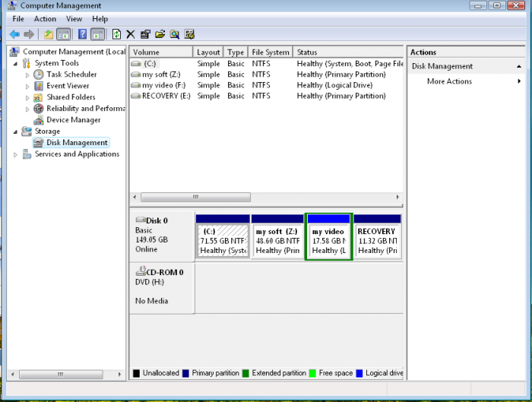The image size is (532, 402).
Task: Click the blue Help question mark icon
Action: [82, 34]
